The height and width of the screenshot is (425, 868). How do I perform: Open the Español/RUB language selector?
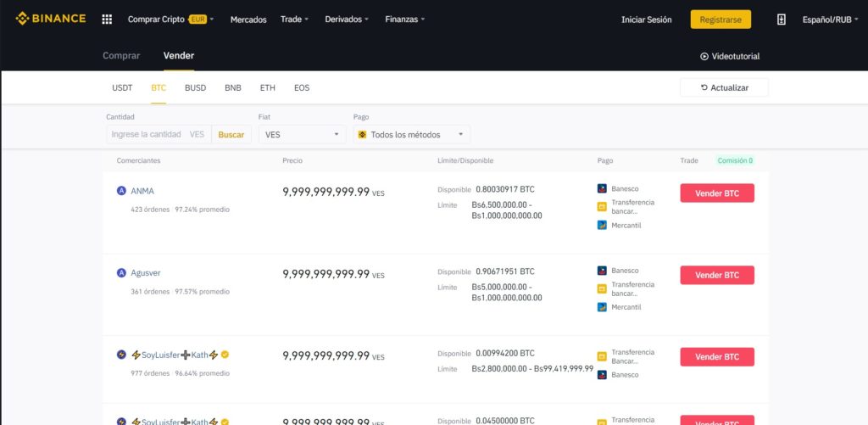831,20
